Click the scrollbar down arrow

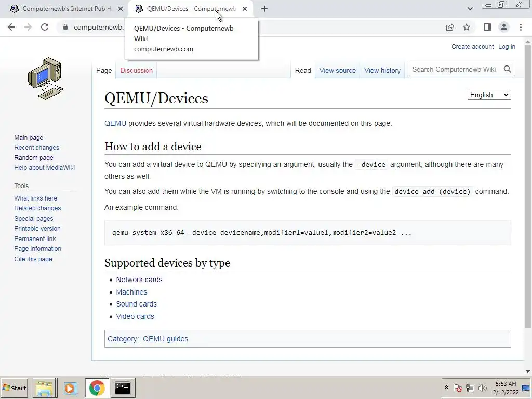tap(528, 371)
